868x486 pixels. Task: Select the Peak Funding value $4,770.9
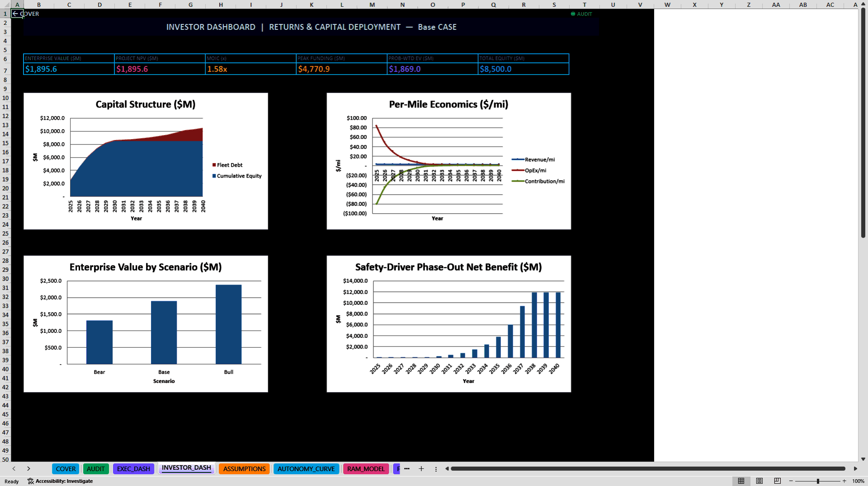(x=341, y=69)
